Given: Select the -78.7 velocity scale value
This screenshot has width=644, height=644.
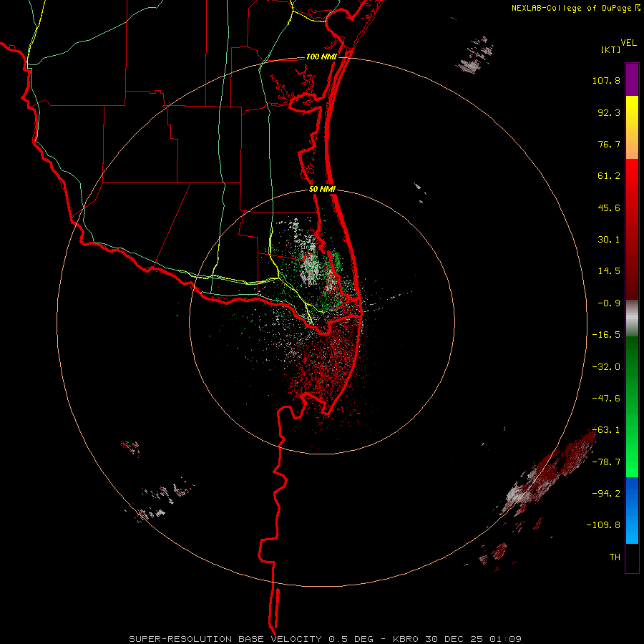Looking at the screenshot, I should [606, 462].
